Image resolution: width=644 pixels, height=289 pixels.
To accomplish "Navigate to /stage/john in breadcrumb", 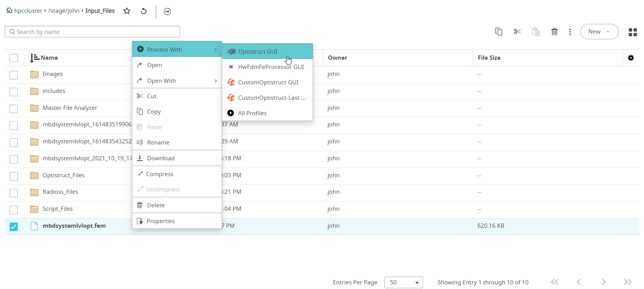I will (64, 11).
